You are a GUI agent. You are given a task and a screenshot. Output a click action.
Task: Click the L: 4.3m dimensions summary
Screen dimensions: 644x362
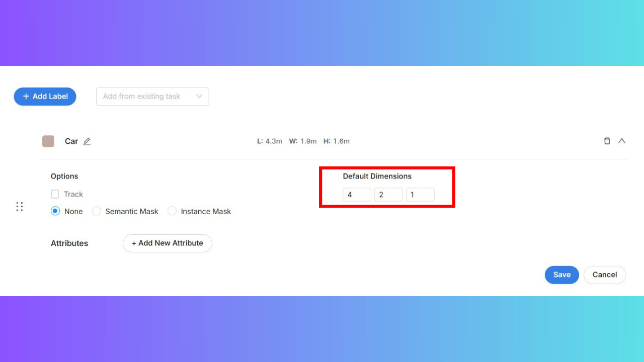(270, 141)
